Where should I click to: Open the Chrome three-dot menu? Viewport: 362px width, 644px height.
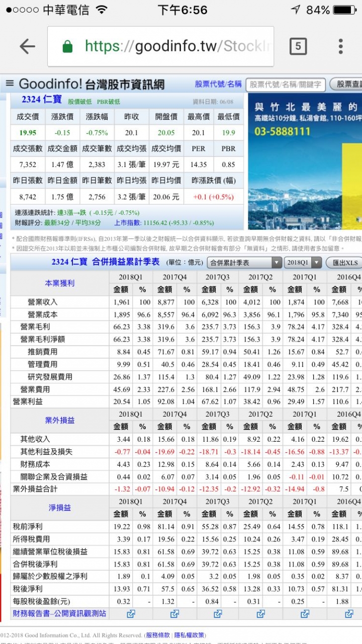[x=340, y=47]
